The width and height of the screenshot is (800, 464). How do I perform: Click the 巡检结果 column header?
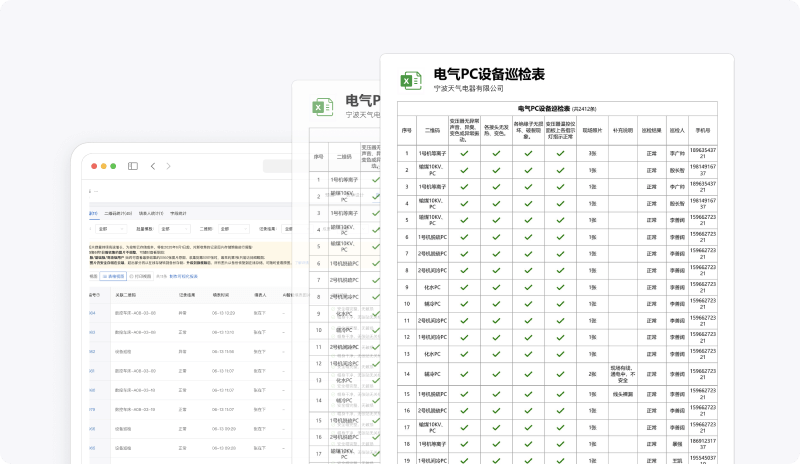pos(651,129)
